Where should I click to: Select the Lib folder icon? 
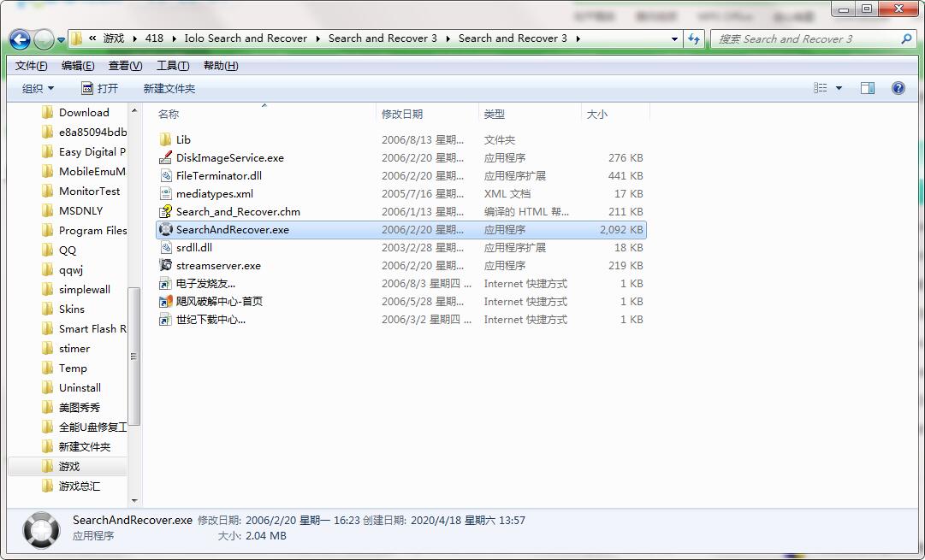[165, 139]
